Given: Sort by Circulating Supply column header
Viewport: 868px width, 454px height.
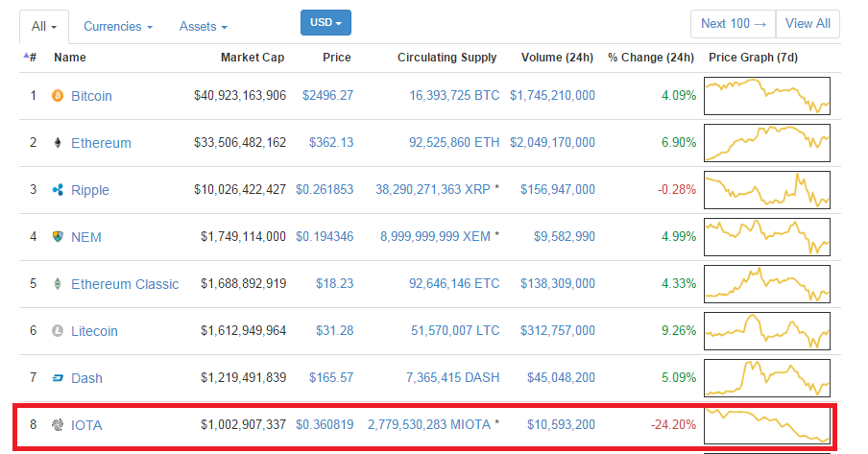Looking at the screenshot, I should (446, 58).
